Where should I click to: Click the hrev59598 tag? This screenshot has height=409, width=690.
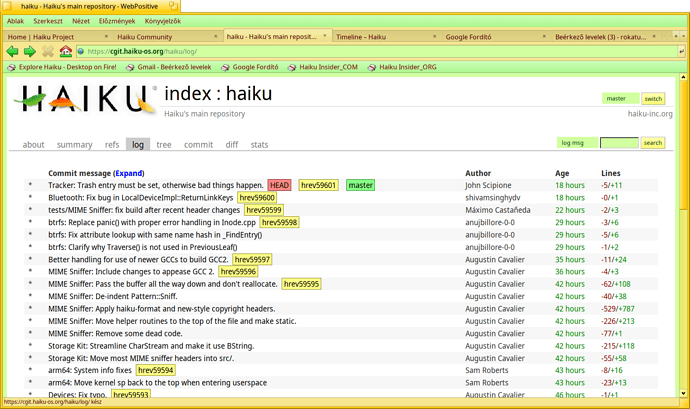[x=279, y=222]
